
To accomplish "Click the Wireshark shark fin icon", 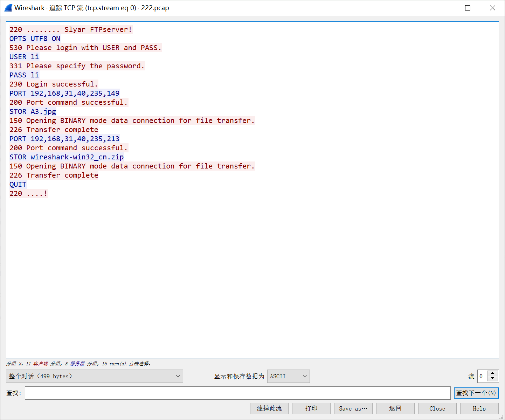I will click(8, 8).
